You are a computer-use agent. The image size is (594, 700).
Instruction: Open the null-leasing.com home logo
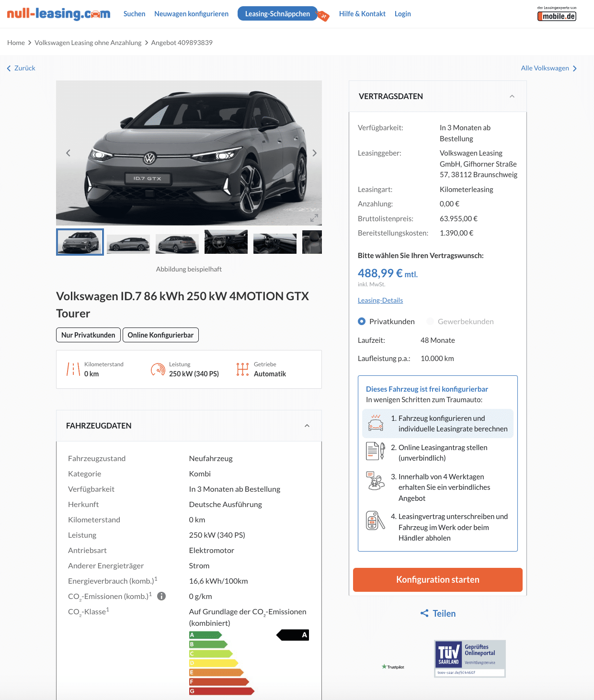pos(58,14)
